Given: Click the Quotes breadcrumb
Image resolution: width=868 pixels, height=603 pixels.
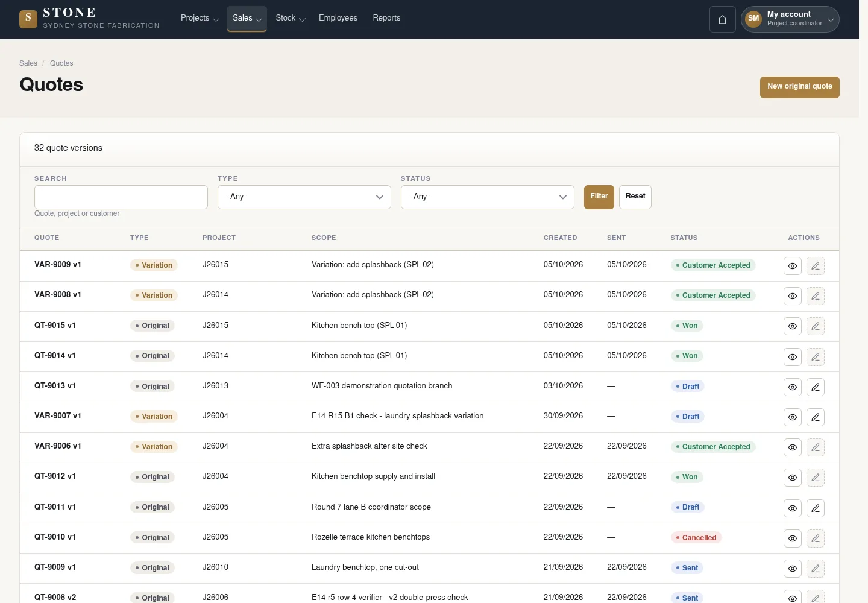Looking at the screenshot, I should [x=61, y=63].
